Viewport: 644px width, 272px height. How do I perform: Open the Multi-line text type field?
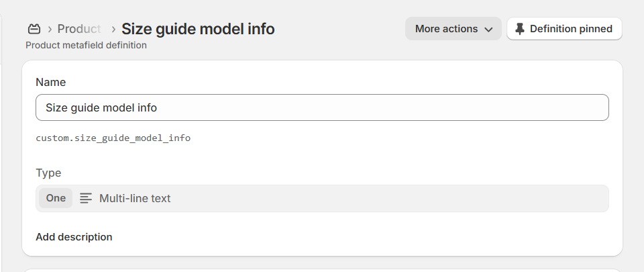335,198
